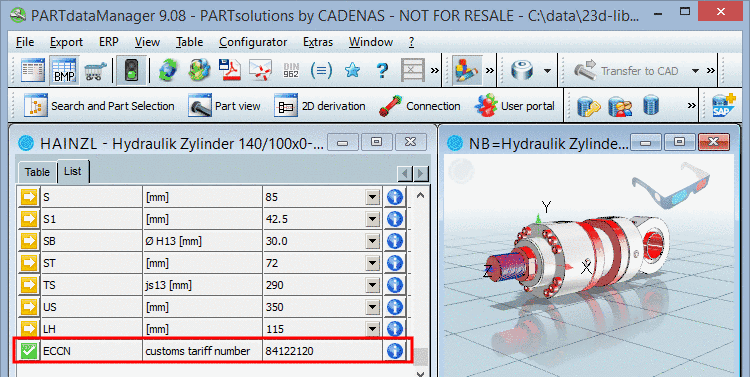Screen dimensions: 750x377
Task: Open the blue question mark help icon
Action: (382, 71)
